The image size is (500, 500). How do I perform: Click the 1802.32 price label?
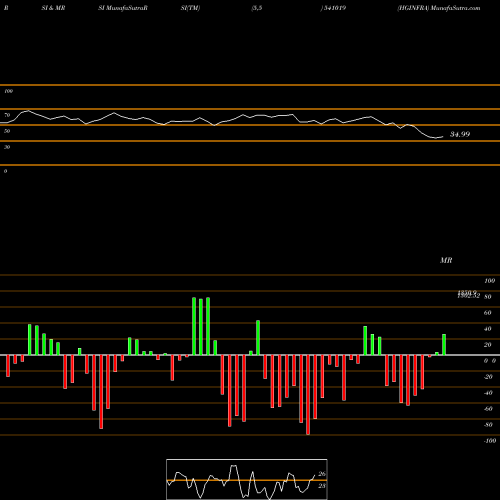469,296
